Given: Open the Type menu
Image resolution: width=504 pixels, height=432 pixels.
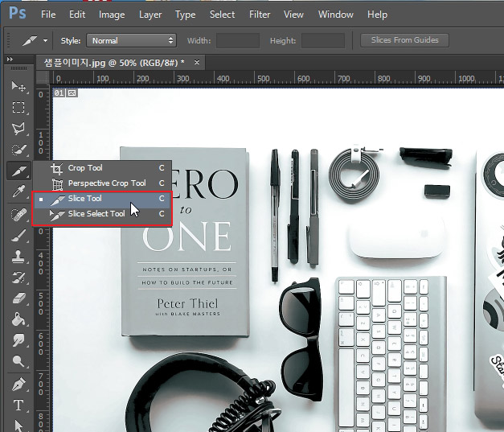Looking at the screenshot, I should coord(185,14).
